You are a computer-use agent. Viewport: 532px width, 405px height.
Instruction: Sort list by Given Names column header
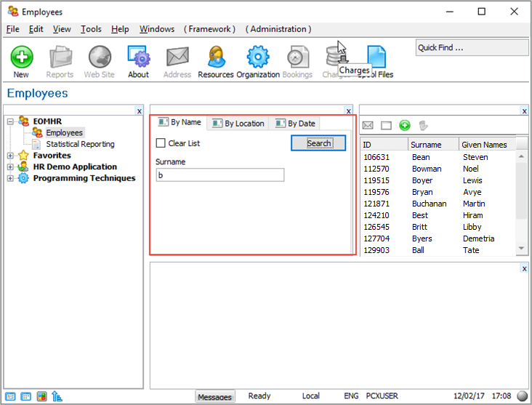coord(487,145)
